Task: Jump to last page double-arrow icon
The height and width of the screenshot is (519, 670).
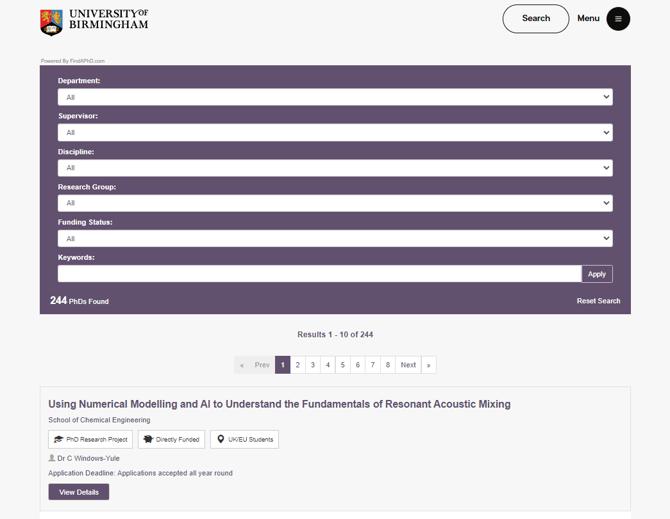Action: tap(428, 365)
